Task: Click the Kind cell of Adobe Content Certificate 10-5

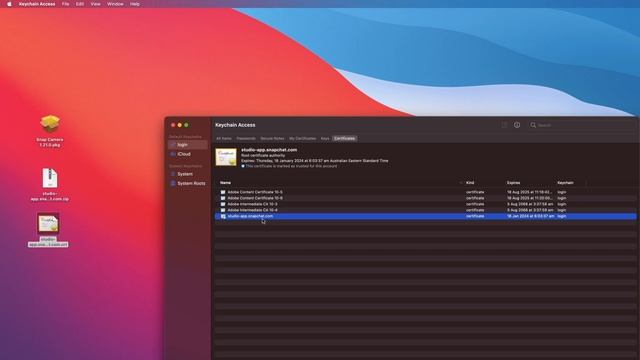Action: tap(475, 192)
